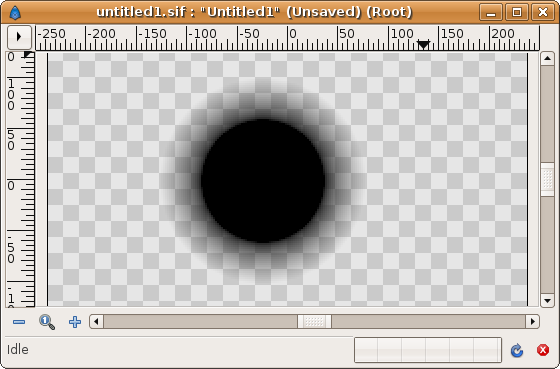Refresh the canvas with the blue arrow icon
560x369 pixels.
coord(517,350)
